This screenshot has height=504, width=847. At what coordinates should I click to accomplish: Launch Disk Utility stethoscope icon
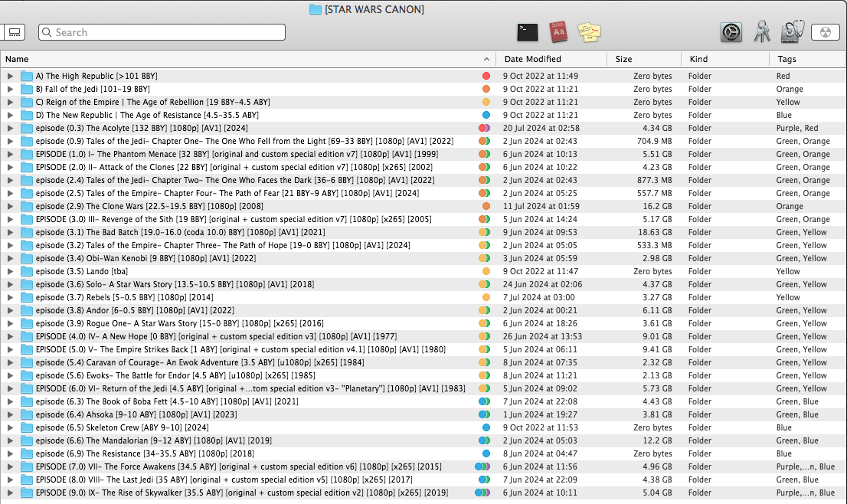click(x=793, y=32)
